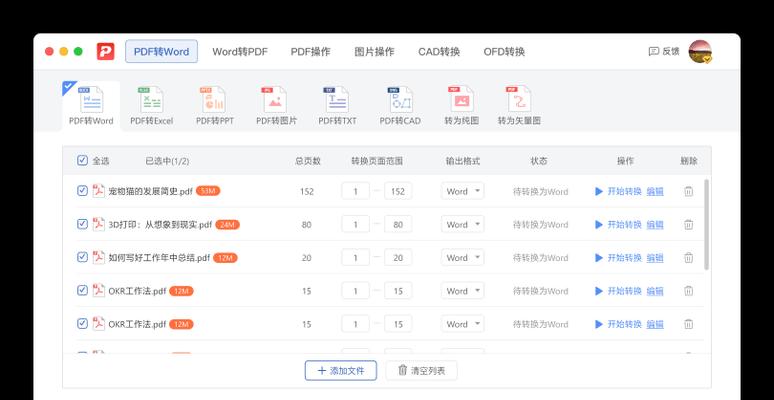Image resolution: width=774 pixels, height=400 pixels.
Task: Click the file name 如何写好工作年中总结.pdf
Action: coord(159,258)
